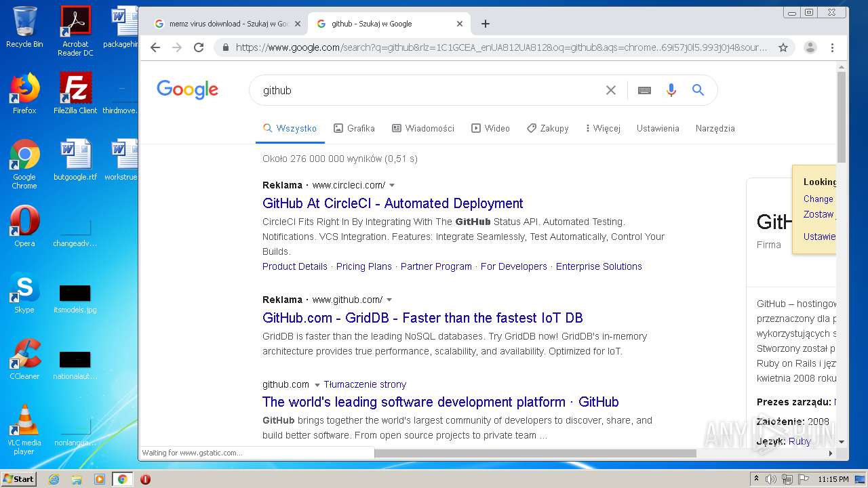868x488 pixels.
Task: Open Acrobat Reader DC desktop icon
Action: [75, 30]
